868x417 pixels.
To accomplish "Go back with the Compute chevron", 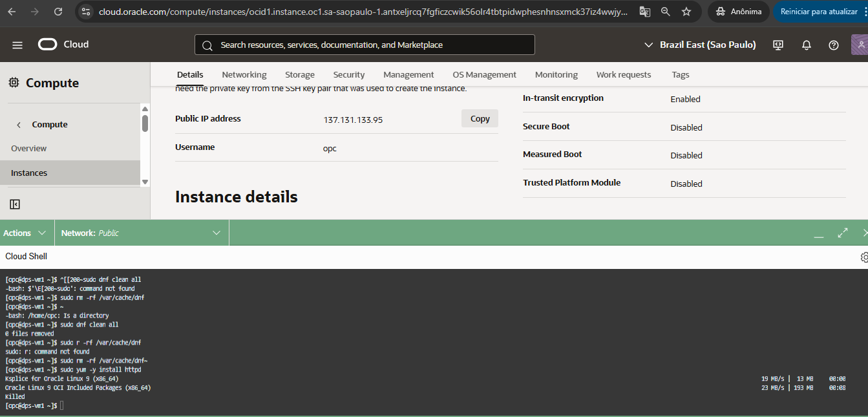I will point(19,125).
